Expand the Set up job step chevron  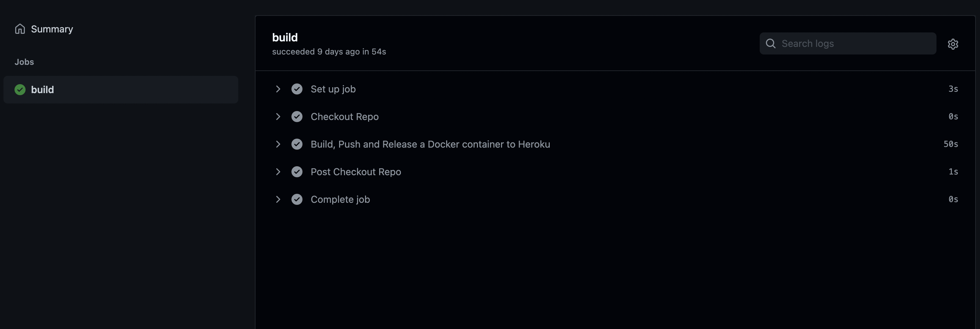278,89
